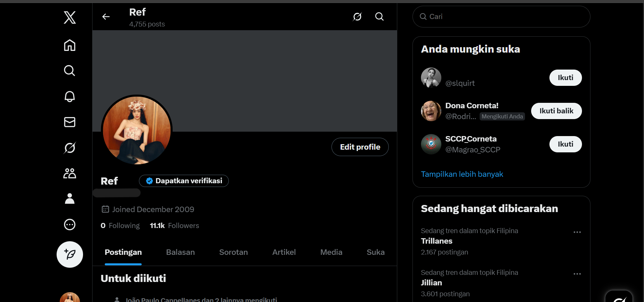The image size is (644, 302).
Task: Follow SCCP_Corneta with Ikuti button
Action: point(565,144)
